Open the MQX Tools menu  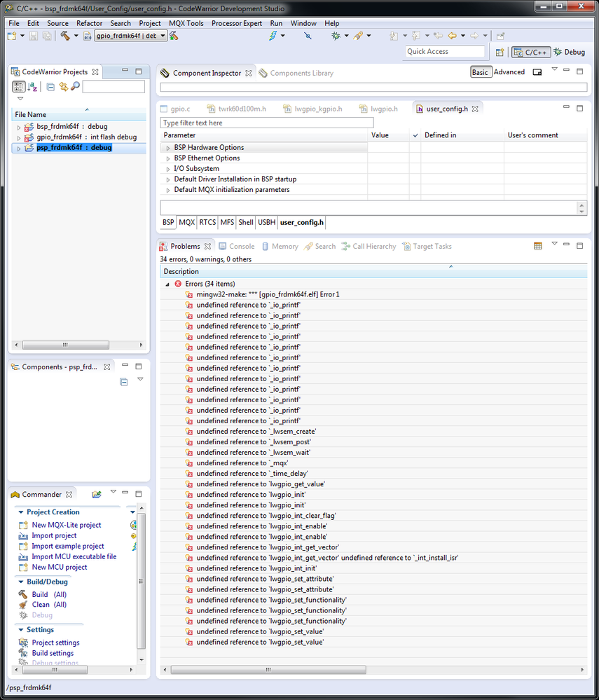186,23
